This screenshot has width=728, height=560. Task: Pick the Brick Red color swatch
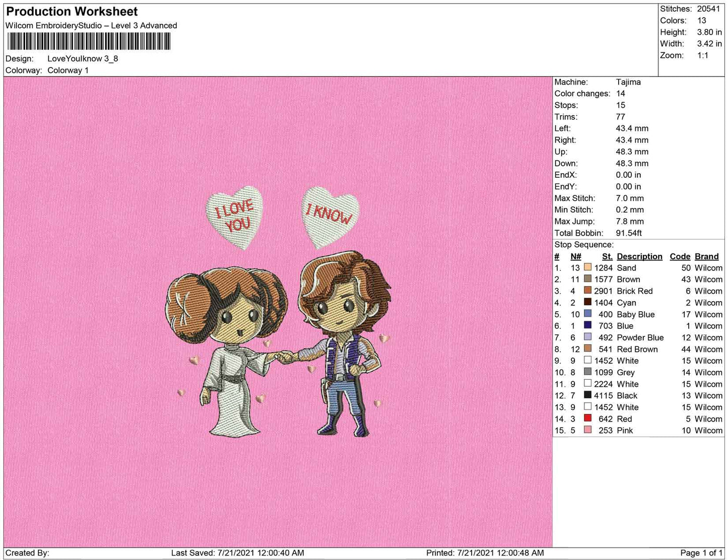point(587,291)
